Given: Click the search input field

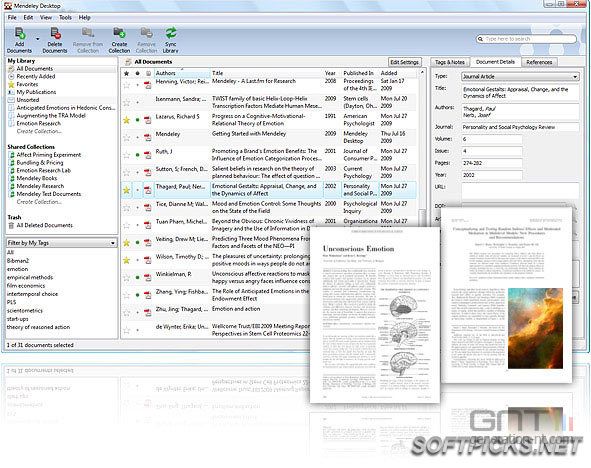Looking at the screenshot, I should coord(527,39).
